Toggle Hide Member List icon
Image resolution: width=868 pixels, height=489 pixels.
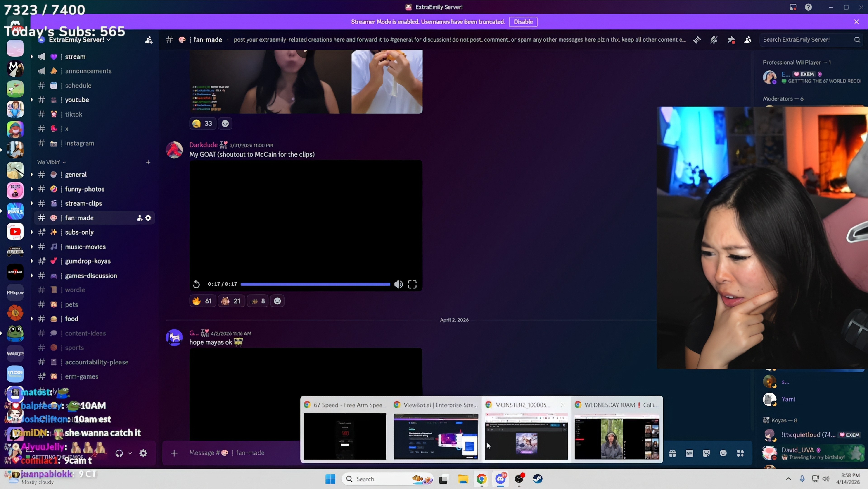pyautogui.click(x=748, y=40)
